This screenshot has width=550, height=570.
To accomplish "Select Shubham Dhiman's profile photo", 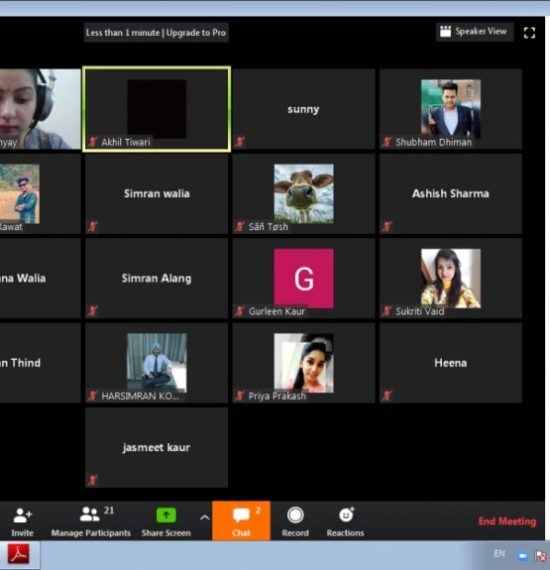I will (451, 109).
